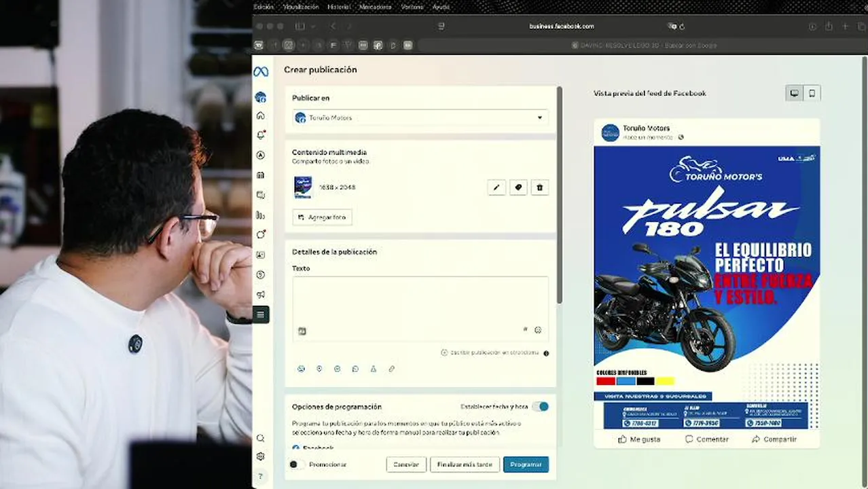This screenshot has width=868, height=489.
Task: Add the WhatsApp option below the text
Action: pyautogui.click(x=355, y=369)
